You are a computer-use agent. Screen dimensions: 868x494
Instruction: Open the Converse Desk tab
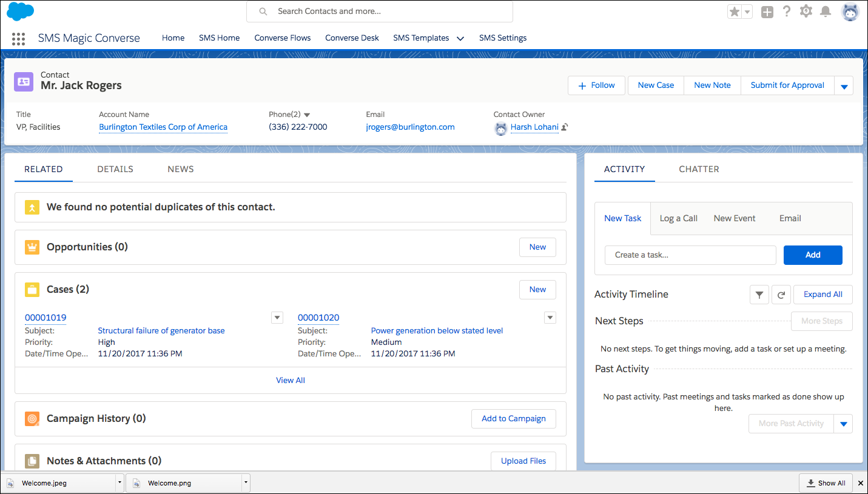pyautogui.click(x=352, y=38)
